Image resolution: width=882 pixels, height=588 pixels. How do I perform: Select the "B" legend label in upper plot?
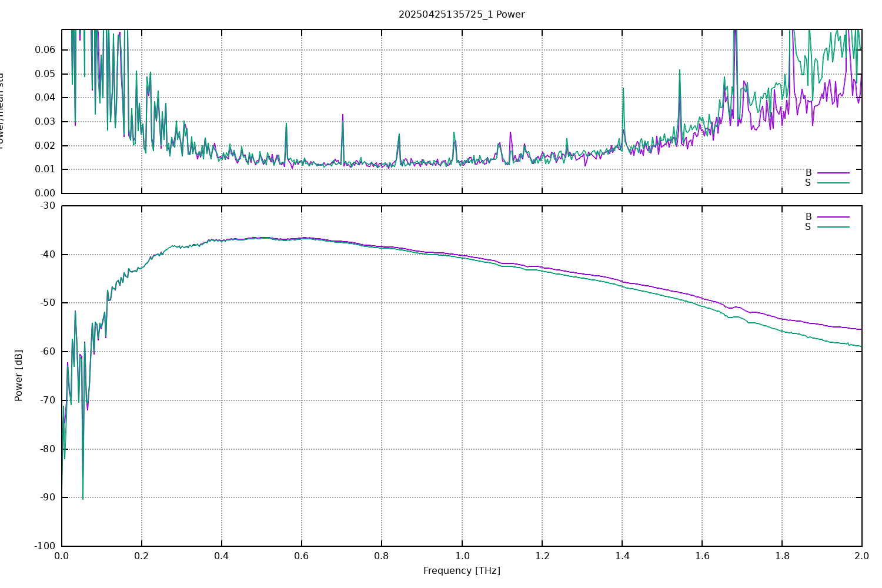pyautogui.click(x=808, y=173)
